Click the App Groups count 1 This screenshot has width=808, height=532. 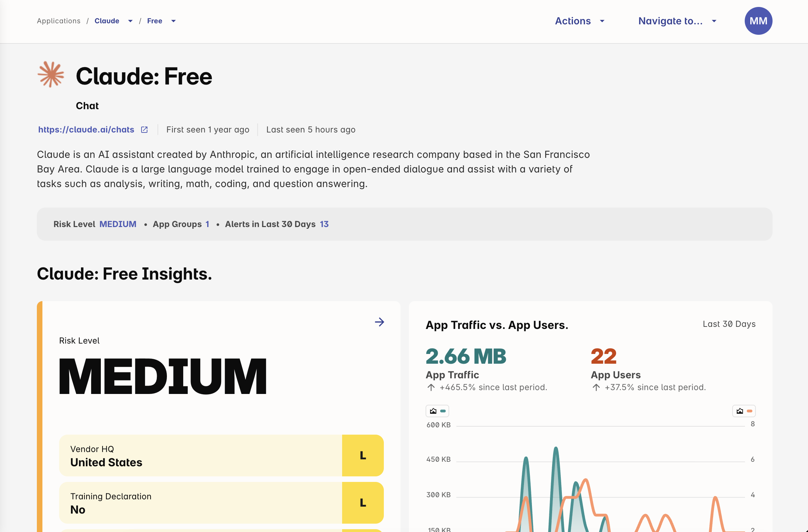[207, 224]
